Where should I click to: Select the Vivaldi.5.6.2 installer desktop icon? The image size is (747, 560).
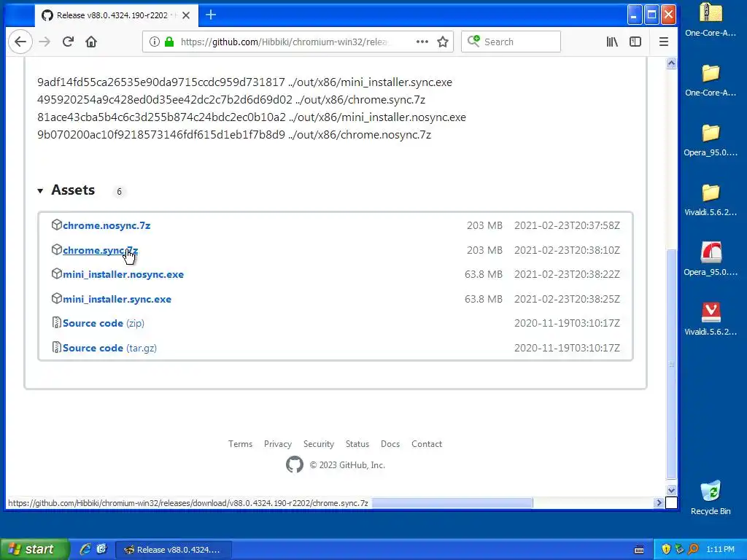point(711,319)
